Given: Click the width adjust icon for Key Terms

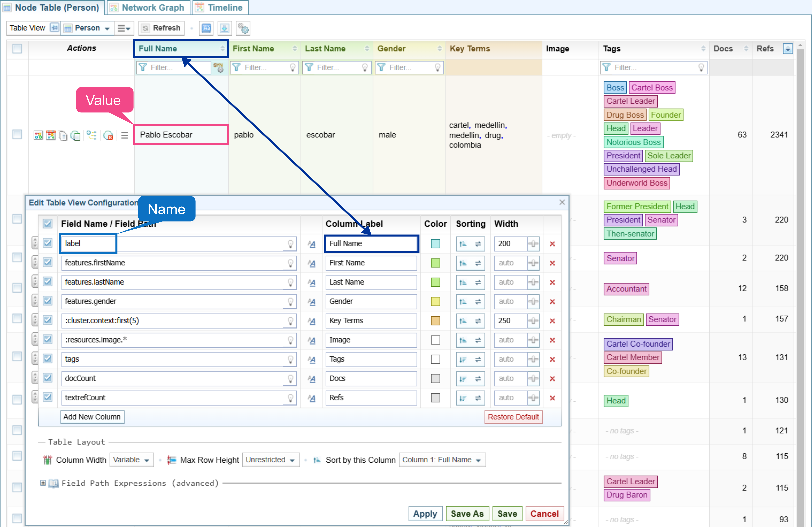Looking at the screenshot, I should click(x=533, y=321).
